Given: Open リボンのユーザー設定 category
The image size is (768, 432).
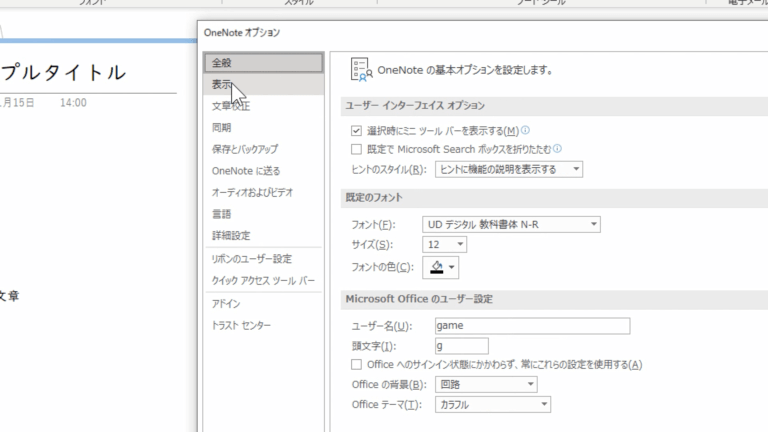Looking at the screenshot, I should [x=264, y=259].
